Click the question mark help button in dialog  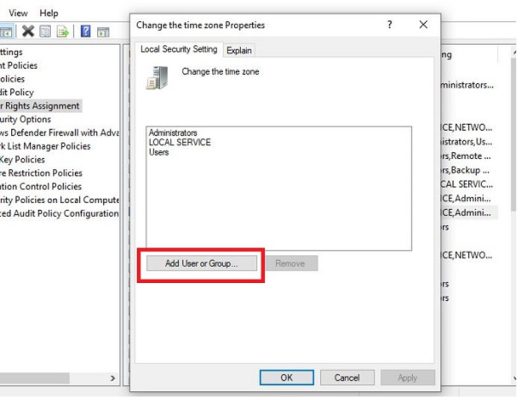coord(389,24)
